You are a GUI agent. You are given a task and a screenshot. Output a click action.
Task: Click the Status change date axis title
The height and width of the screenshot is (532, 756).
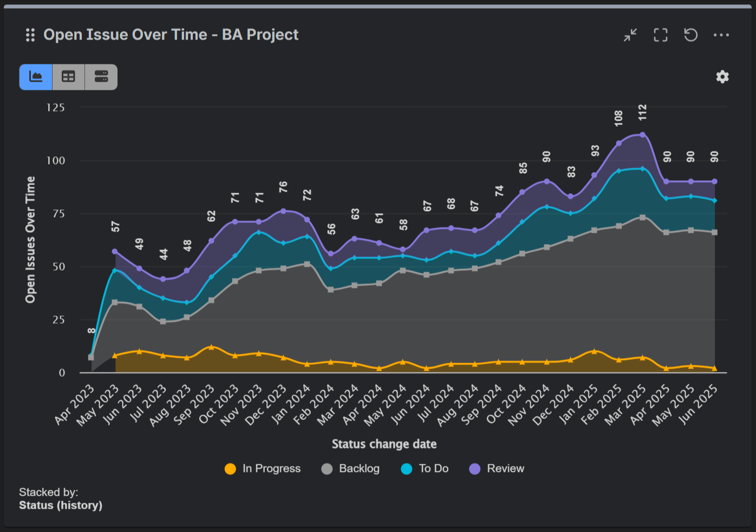click(x=384, y=444)
